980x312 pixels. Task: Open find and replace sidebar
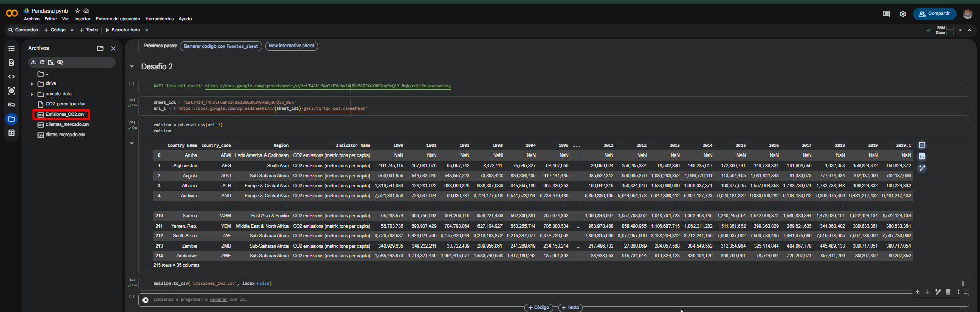(11, 62)
